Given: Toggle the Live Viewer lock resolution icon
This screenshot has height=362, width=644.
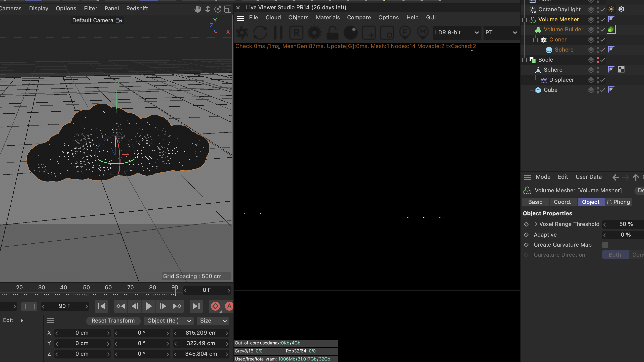Looking at the screenshot, I should [332, 32].
